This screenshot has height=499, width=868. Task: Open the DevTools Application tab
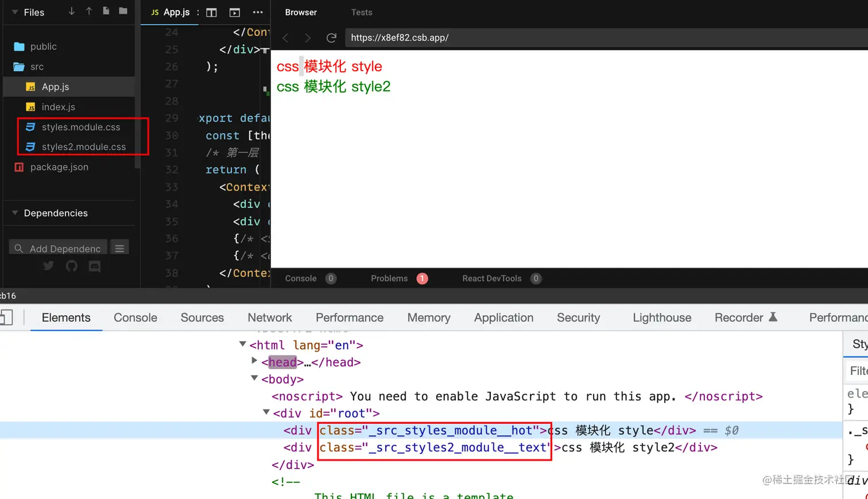[x=503, y=318]
